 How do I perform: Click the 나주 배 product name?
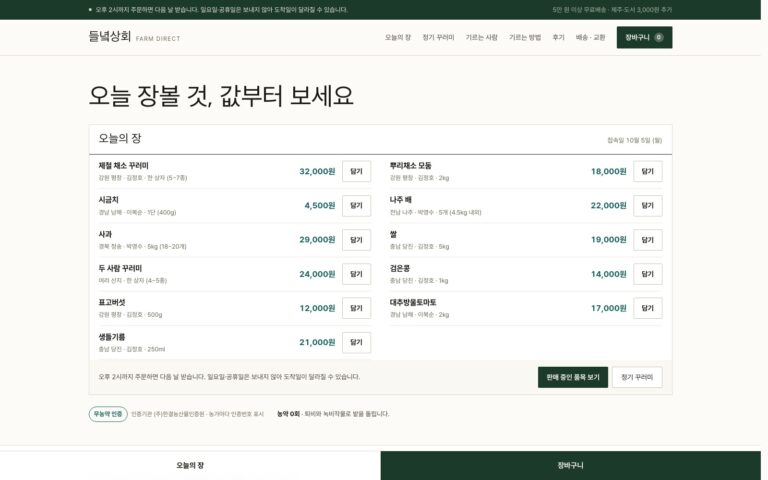(401, 200)
